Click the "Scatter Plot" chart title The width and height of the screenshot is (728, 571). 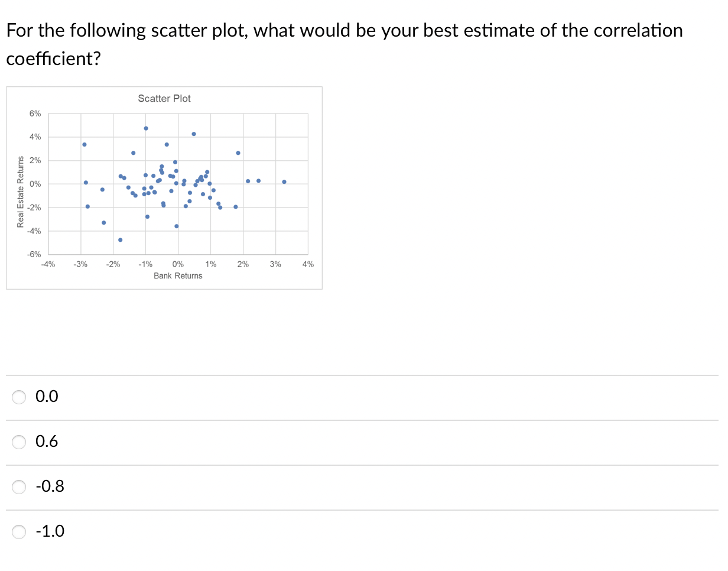[164, 99]
